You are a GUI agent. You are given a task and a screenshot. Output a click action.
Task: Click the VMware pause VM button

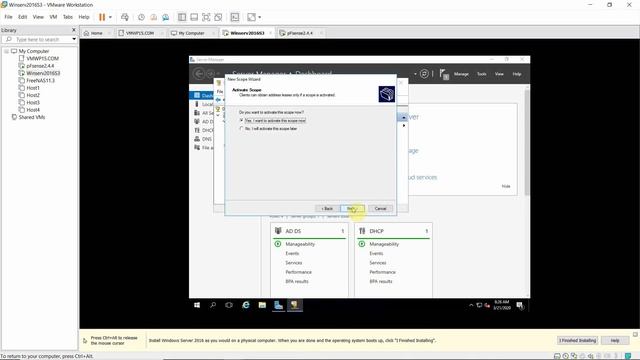click(102, 17)
